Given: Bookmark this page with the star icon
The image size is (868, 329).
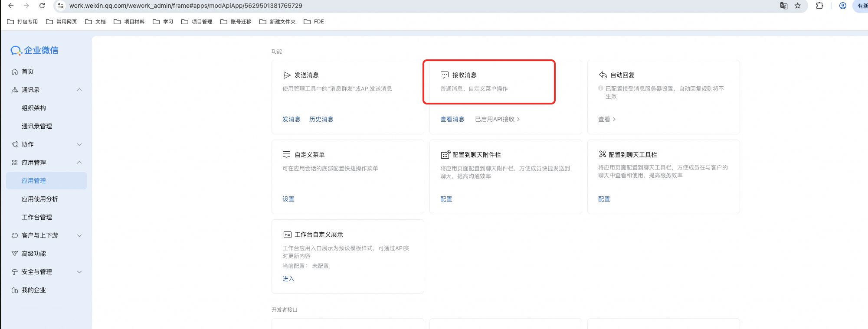Looking at the screenshot, I should pos(798,6).
